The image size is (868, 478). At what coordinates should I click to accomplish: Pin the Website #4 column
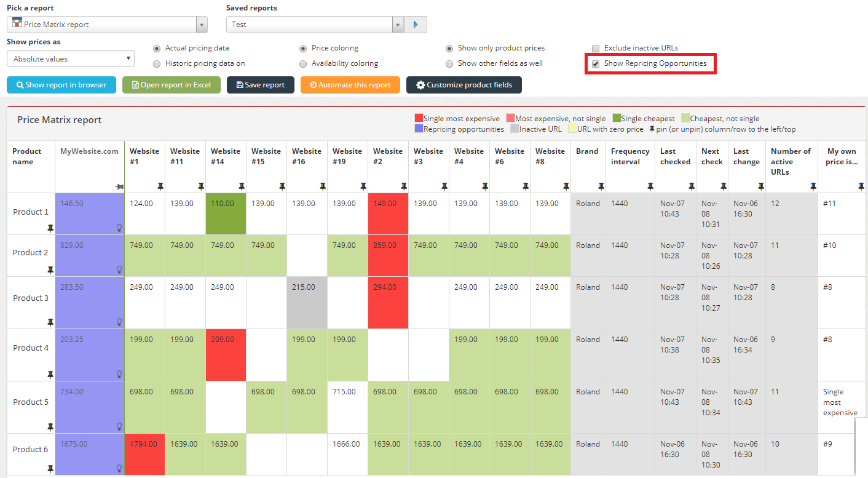(x=485, y=186)
